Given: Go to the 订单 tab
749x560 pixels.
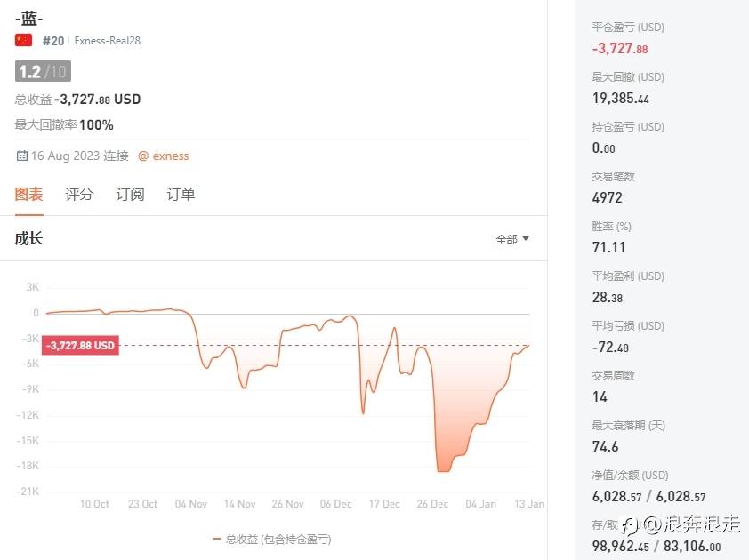Looking at the screenshot, I should tap(181, 194).
